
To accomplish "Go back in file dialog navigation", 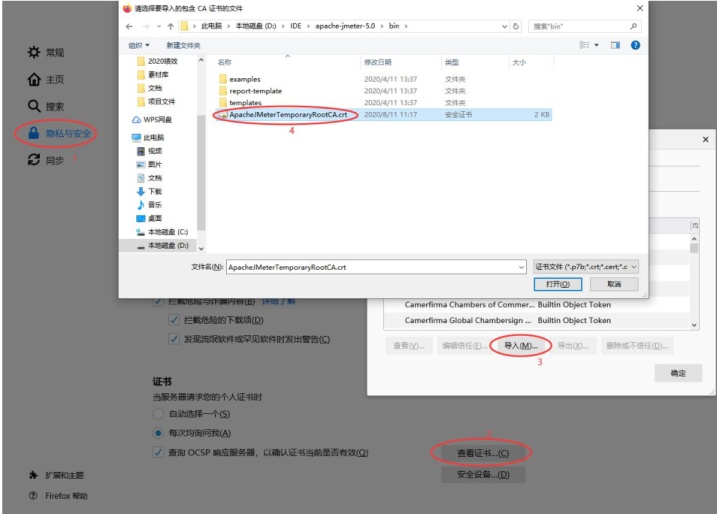I will pos(129,26).
